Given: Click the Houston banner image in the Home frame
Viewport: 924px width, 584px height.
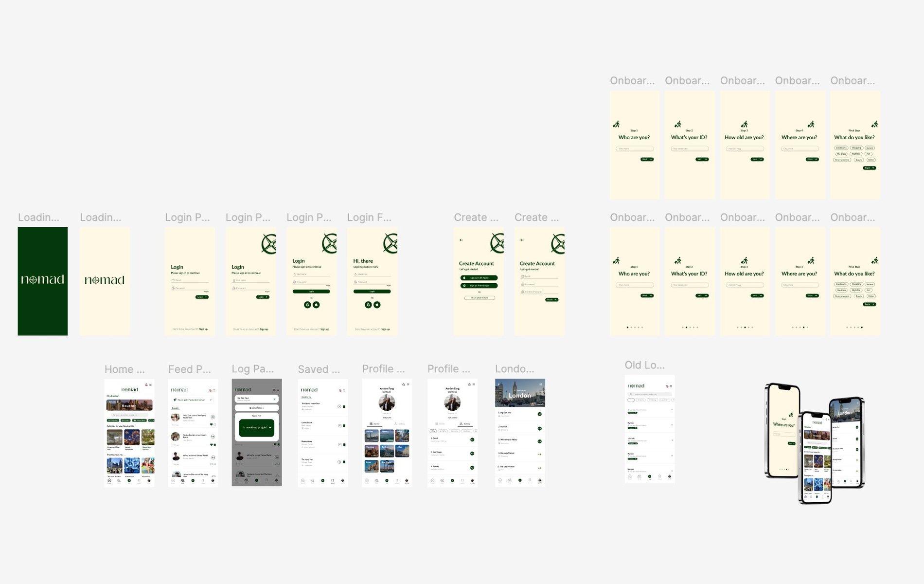Looking at the screenshot, I should point(129,405).
